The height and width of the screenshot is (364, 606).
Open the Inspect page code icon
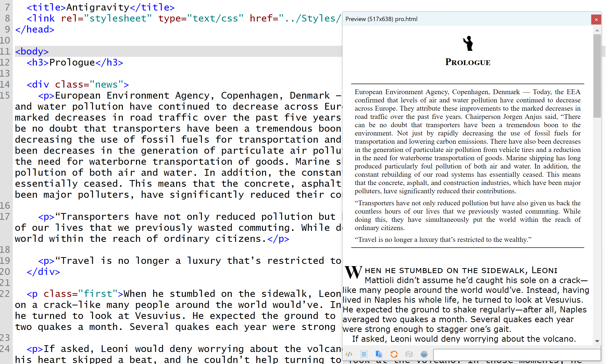pyautogui.click(x=349, y=354)
